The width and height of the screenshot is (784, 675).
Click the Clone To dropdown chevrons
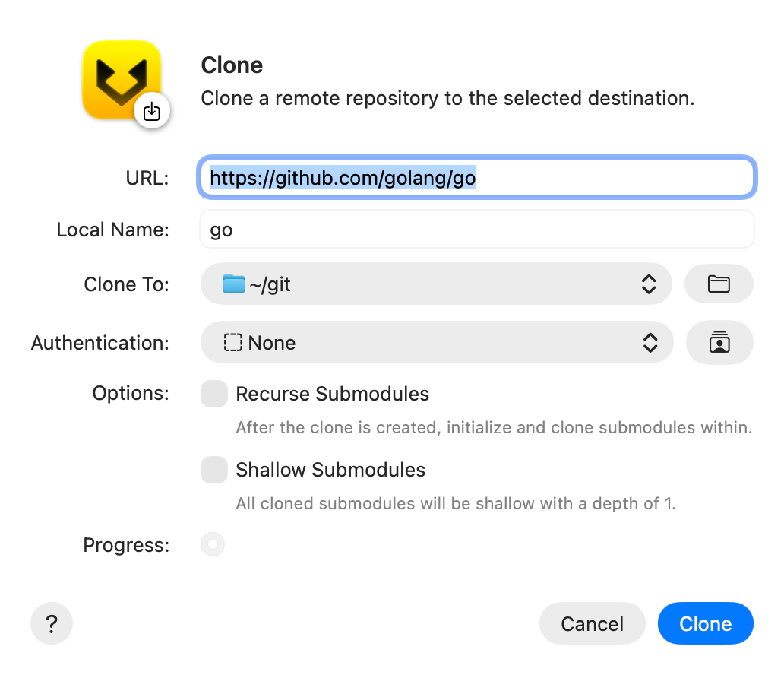point(649,284)
